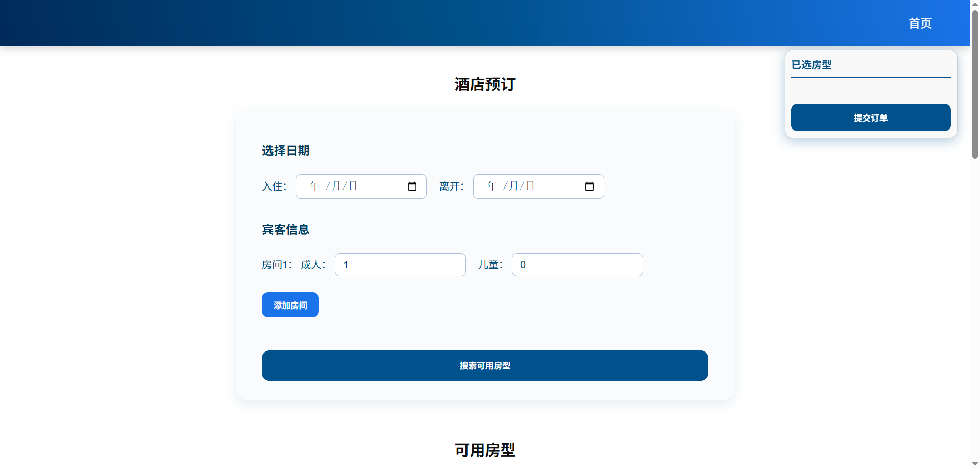Select the day segment of check-in date
The height and width of the screenshot is (469, 980).
coord(353,186)
